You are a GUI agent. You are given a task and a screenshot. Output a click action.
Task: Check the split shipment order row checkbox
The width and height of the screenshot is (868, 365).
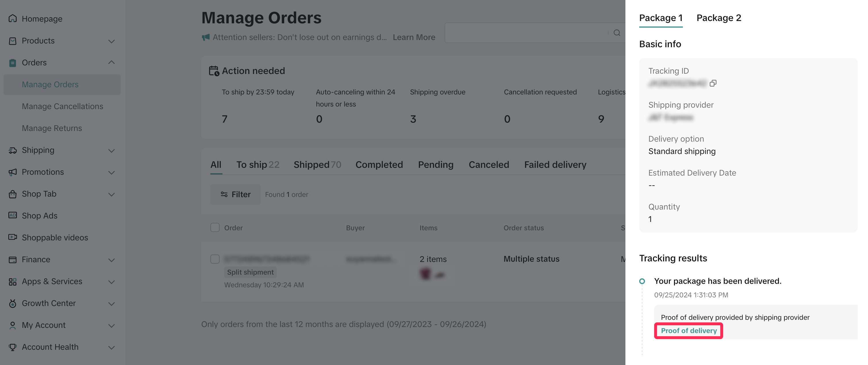pos(215,259)
